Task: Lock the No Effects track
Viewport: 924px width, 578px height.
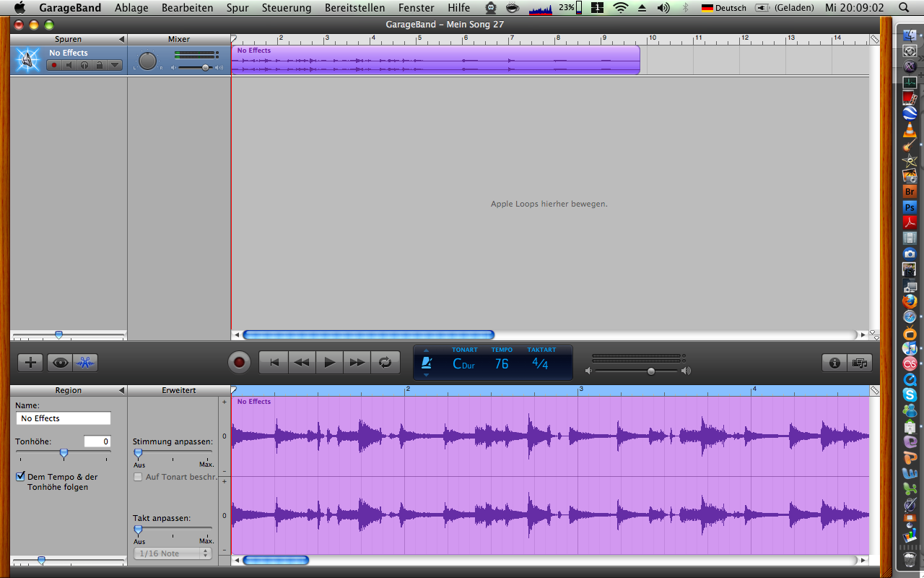Action: click(100, 65)
